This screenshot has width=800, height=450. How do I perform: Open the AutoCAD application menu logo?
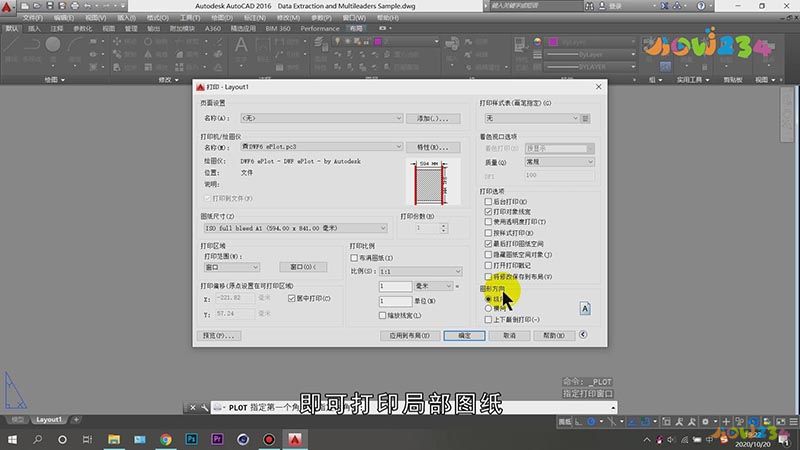tap(7, 7)
